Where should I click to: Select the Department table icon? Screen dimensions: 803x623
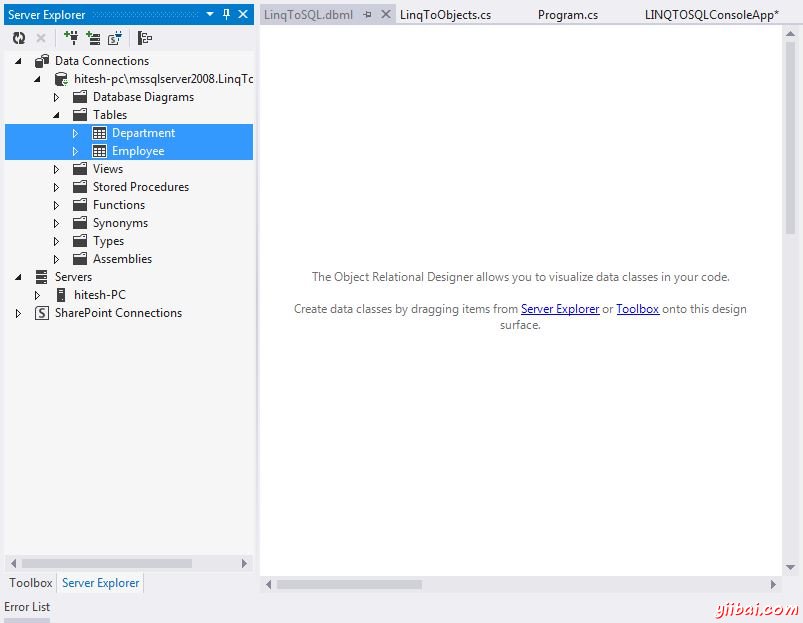click(x=99, y=133)
